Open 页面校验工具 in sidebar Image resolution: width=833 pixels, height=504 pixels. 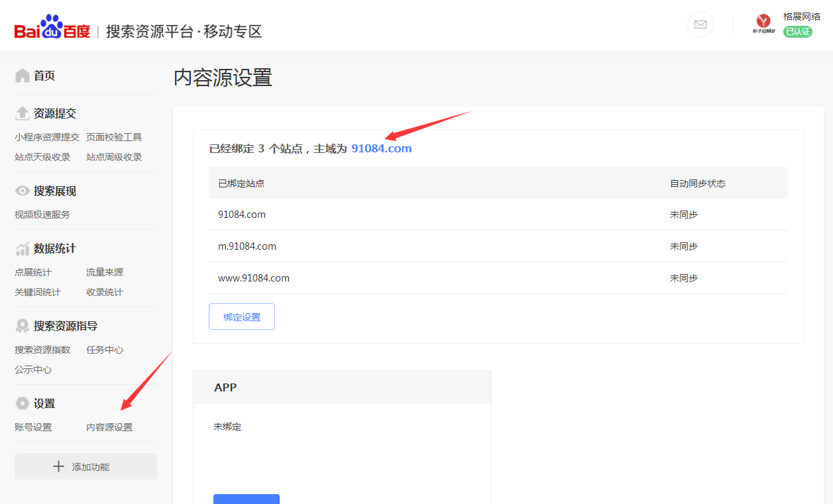(x=114, y=137)
